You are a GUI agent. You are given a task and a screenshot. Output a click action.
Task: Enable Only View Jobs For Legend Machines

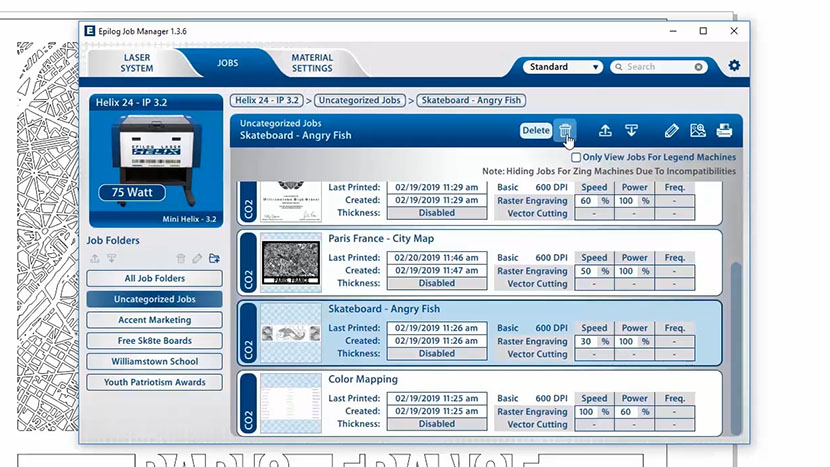click(576, 157)
